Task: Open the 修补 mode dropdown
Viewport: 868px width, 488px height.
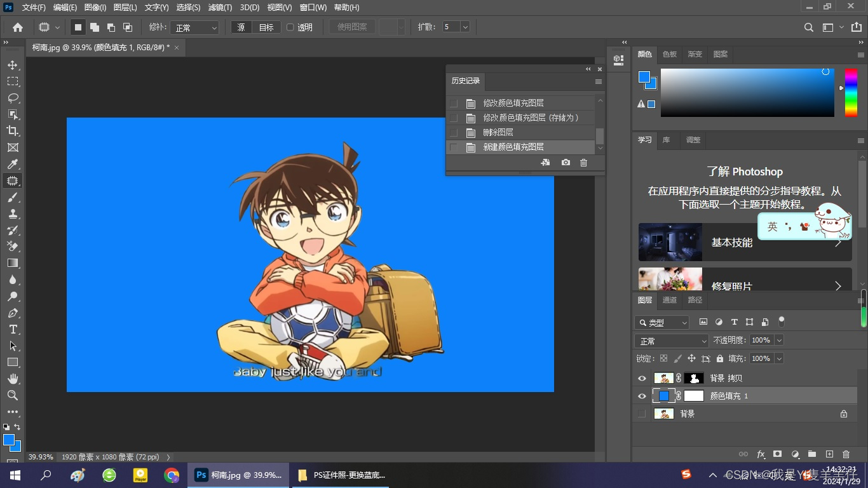Action: (x=195, y=27)
